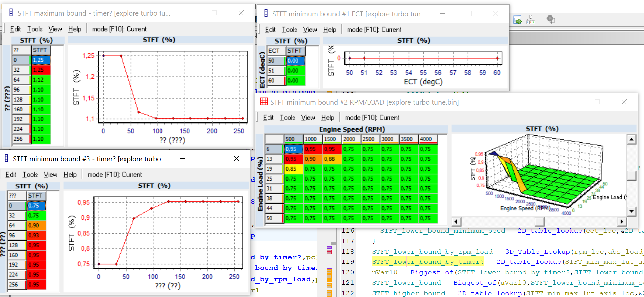Click the up arrow of 3D graph vertical scrollbar

(x=632, y=139)
